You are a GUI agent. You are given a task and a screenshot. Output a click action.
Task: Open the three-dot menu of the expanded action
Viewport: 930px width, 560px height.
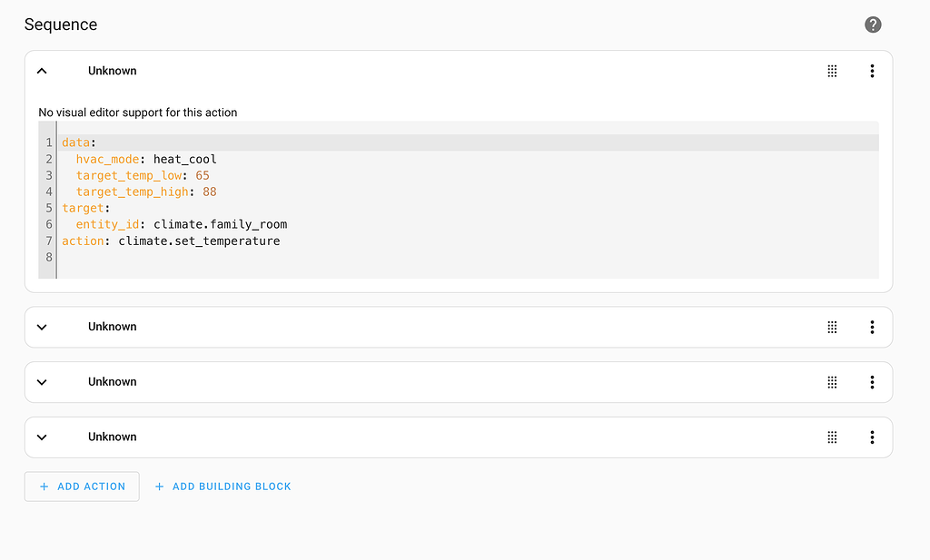872,71
